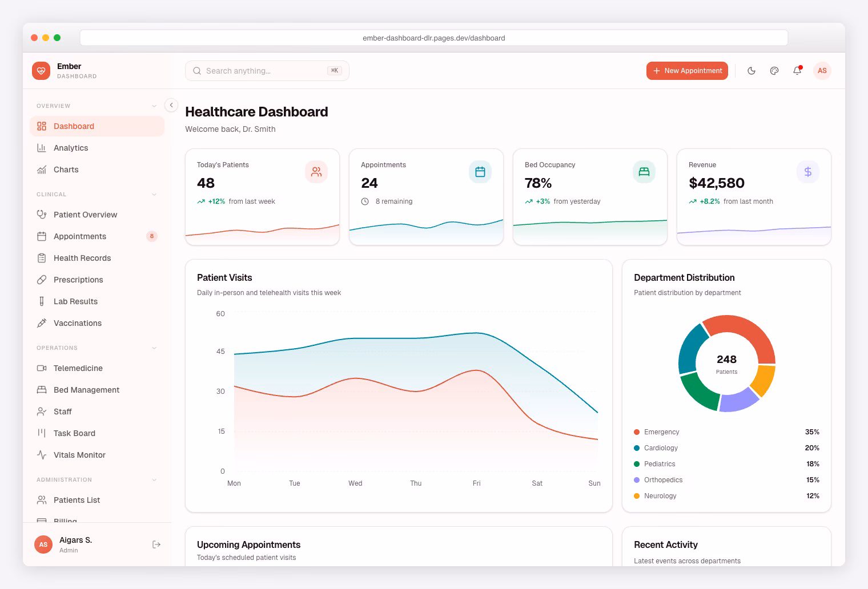The width and height of the screenshot is (868, 589).
Task: Click the New Appointment button
Action: (687, 71)
